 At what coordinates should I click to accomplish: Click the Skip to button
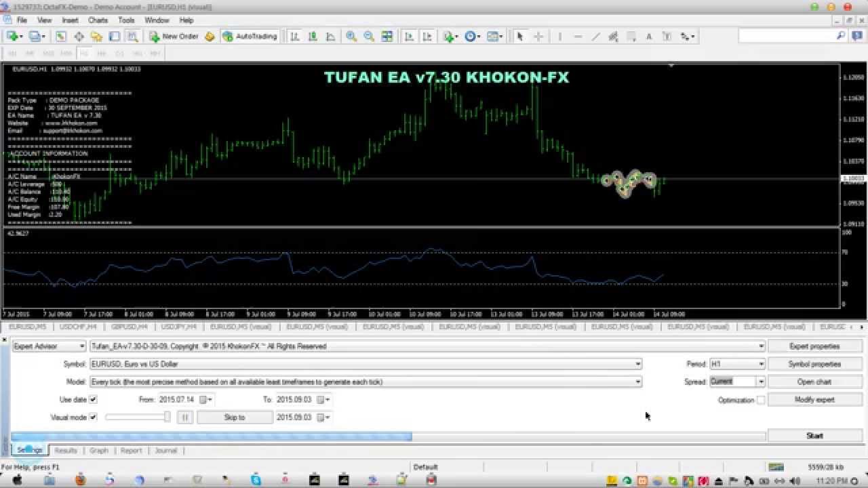pyautogui.click(x=235, y=417)
